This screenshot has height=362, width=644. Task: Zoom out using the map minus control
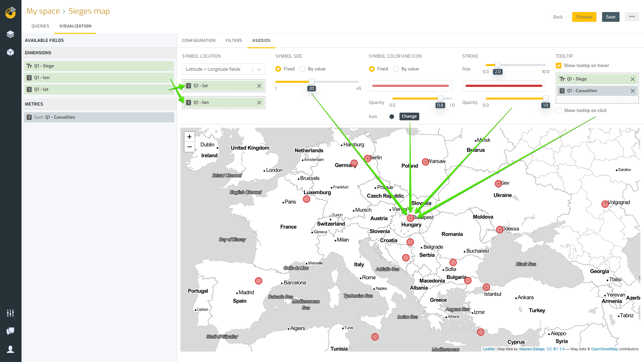pyautogui.click(x=189, y=147)
